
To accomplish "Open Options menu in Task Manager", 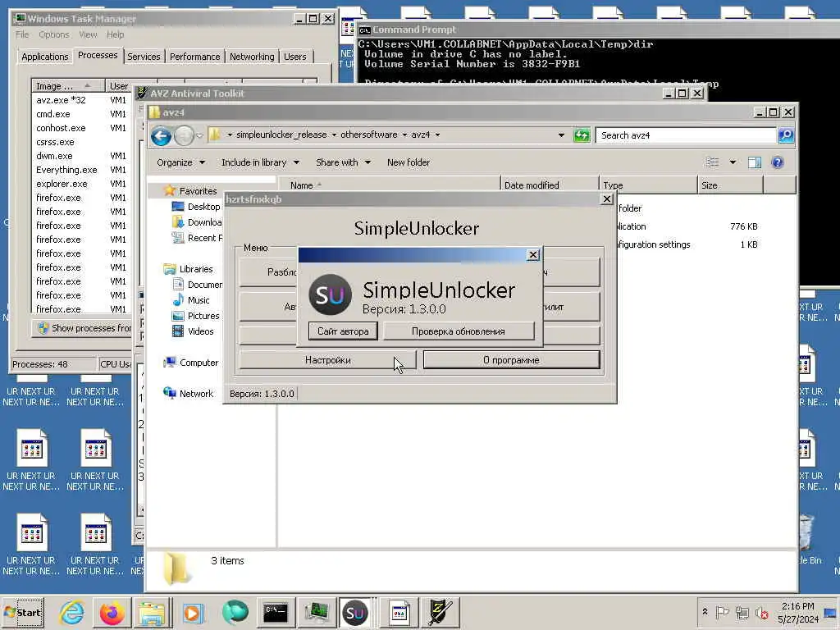I will tap(54, 34).
